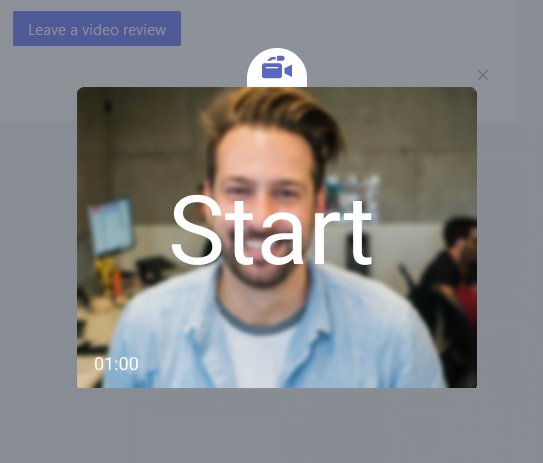Click the white tab holding the camera icon
The width and height of the screenshot is (543, 463).
277,68
